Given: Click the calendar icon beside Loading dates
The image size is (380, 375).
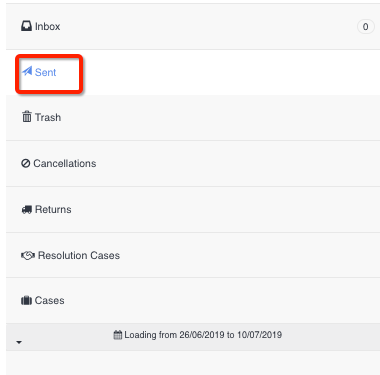Looking at the screenshot, I should click(118, 334).
